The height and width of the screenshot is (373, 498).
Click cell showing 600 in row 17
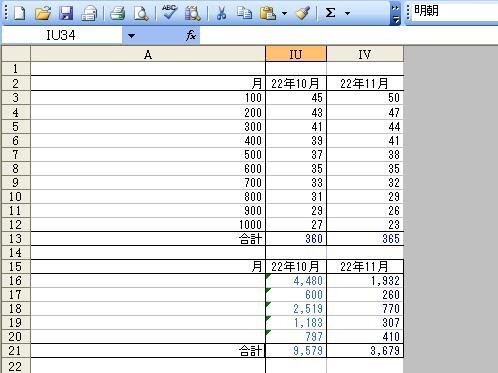[296, 295]
